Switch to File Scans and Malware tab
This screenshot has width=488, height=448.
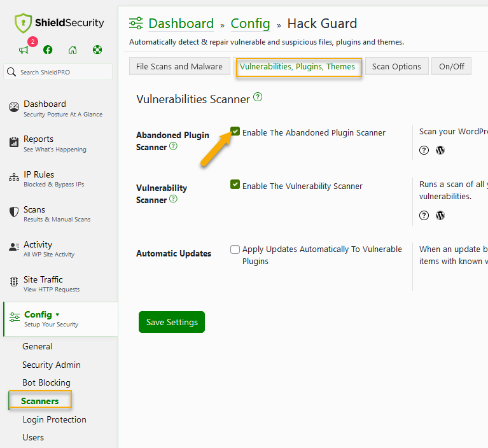click(x=179, y=66)
